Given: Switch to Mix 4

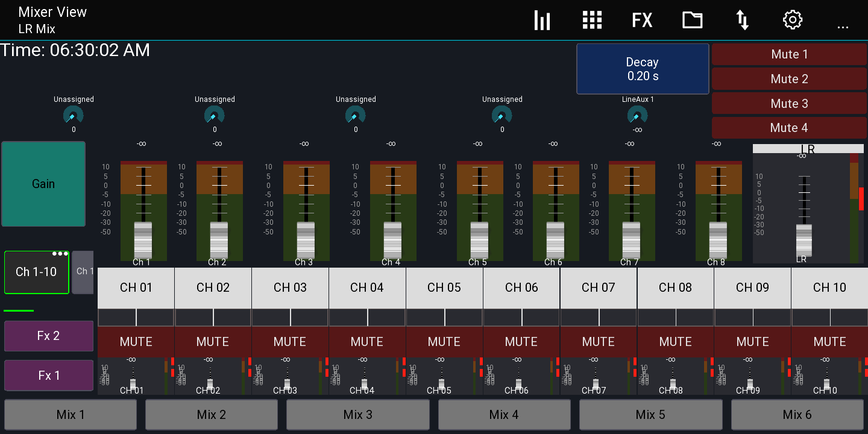Looking at the screenshot, I should pos(504,415).
